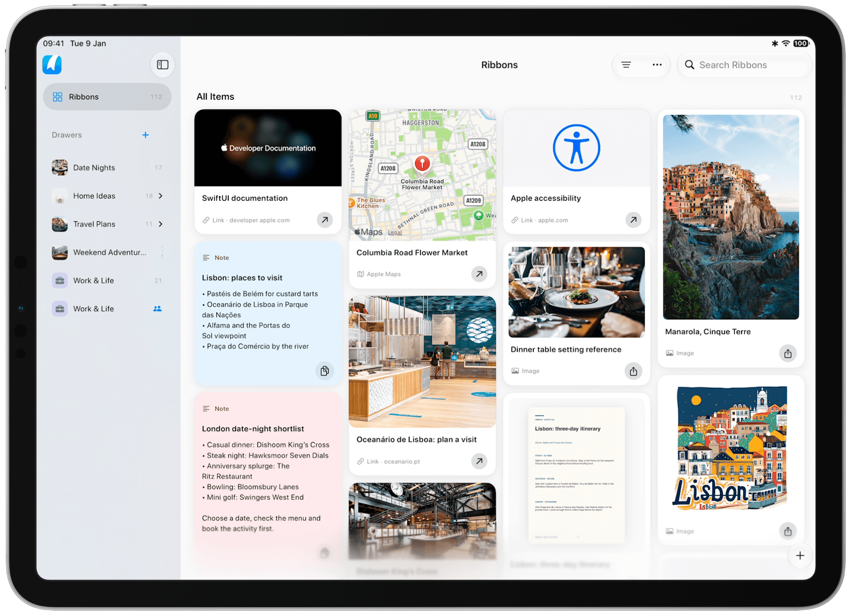
Task: Open the Developer Documentation thumbnail
Action: point(268,148)
